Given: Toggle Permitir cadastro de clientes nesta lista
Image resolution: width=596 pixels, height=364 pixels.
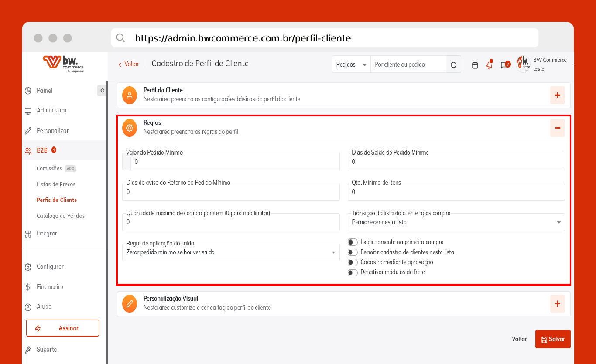Looking at the screenshot, I should (x=353, y=252).
